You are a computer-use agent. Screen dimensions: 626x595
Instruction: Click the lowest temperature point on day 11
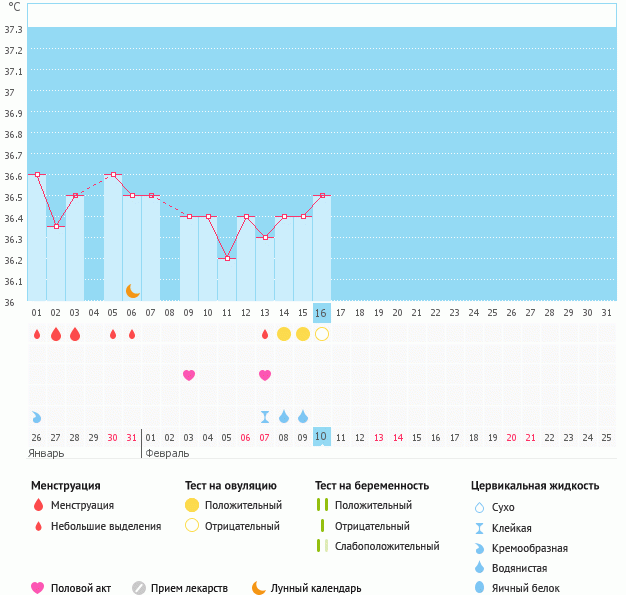227,259
